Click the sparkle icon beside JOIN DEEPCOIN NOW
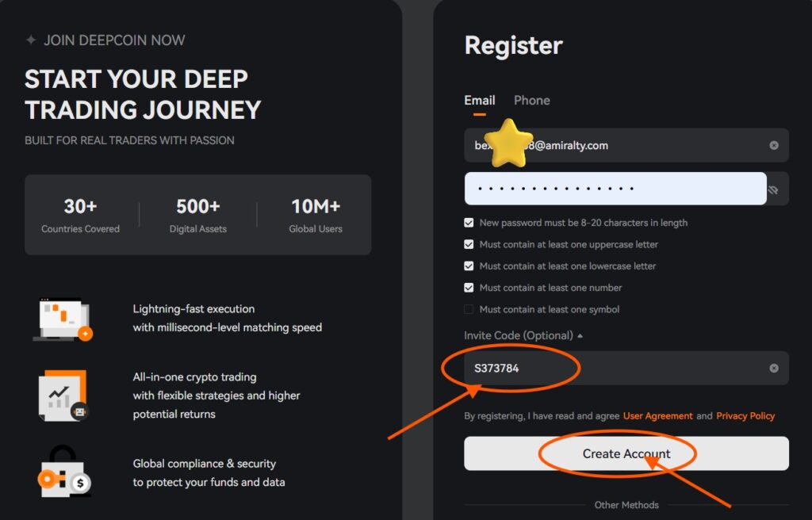Image resolution: width=812 pixels, height=520 pixels. [31, 40]
